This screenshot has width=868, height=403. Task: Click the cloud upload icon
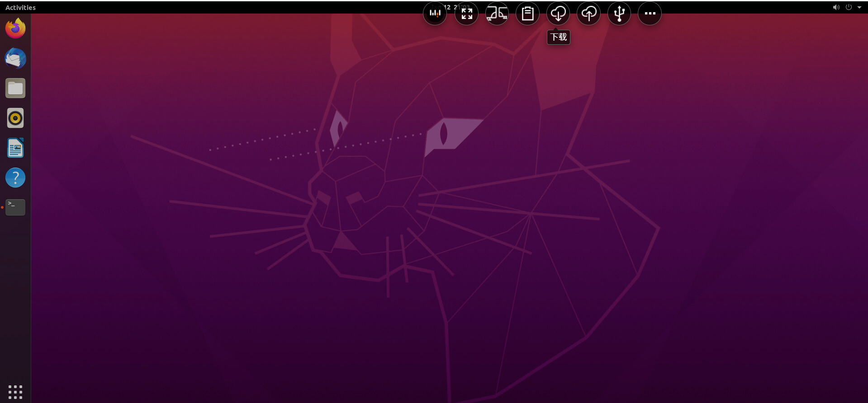click(x=588, y=14)
